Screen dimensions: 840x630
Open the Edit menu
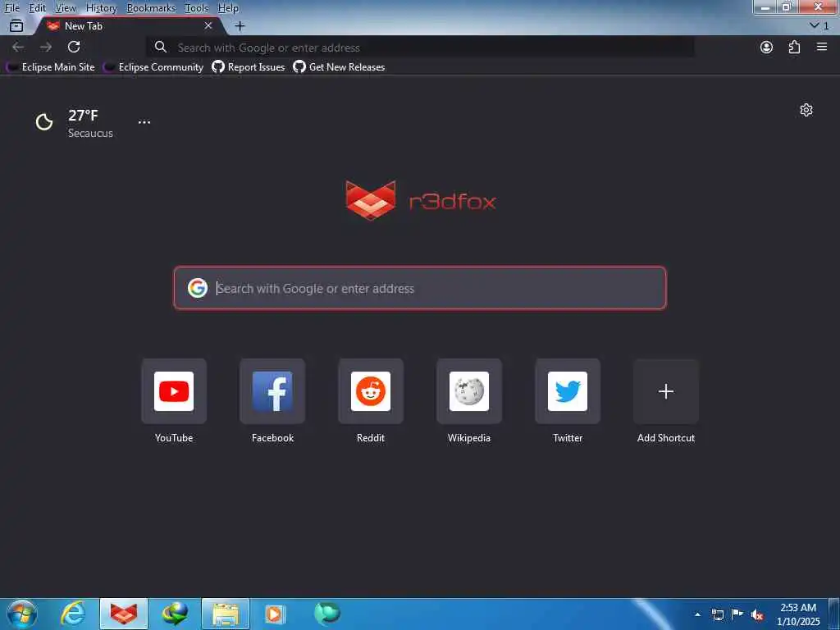(38, 8)
